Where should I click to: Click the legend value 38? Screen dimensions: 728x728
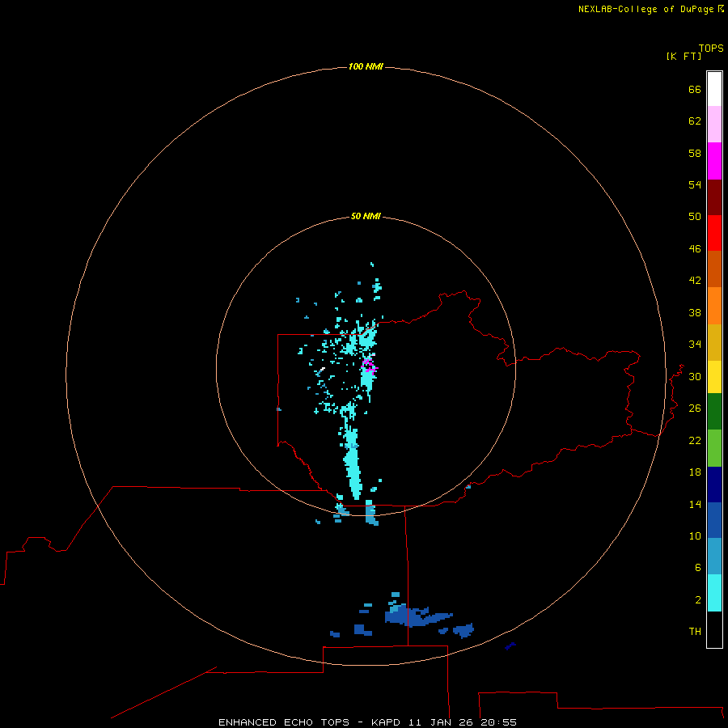695,312
